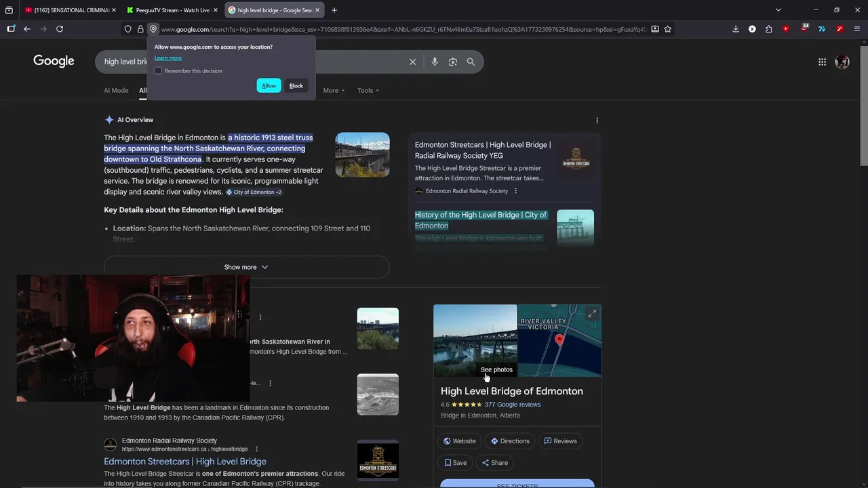Open Google account profile avatar

(842, 62)
